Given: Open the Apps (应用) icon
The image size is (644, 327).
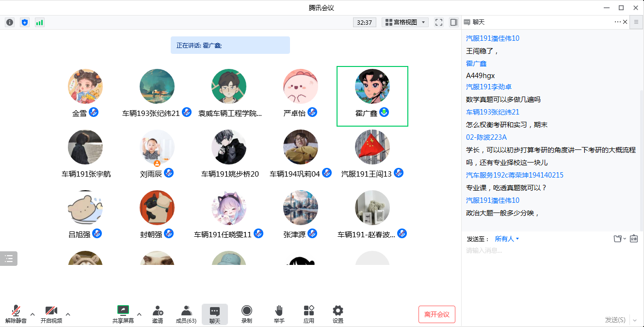Looking at the screenshot, I should (309, 314).
